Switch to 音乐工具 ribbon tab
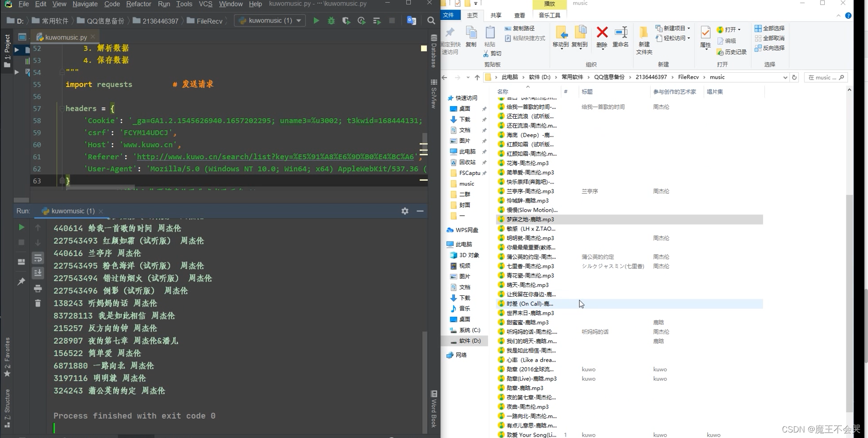 (x=549, y=15)
